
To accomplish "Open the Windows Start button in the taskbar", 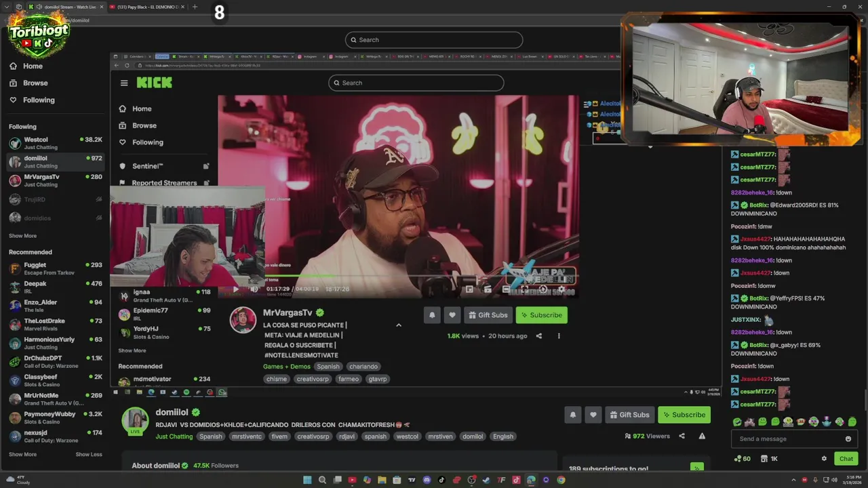I will click(x=307, y=480).
